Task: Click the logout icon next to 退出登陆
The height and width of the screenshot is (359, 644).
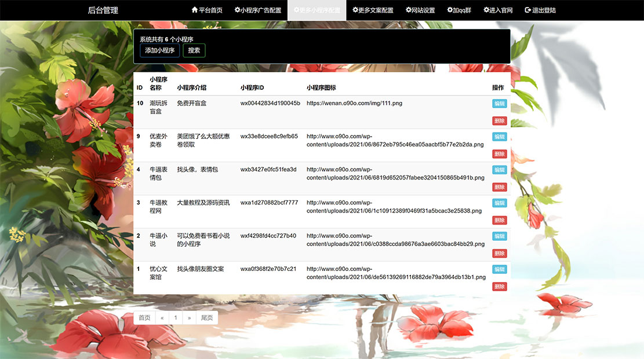Action: 527,10
